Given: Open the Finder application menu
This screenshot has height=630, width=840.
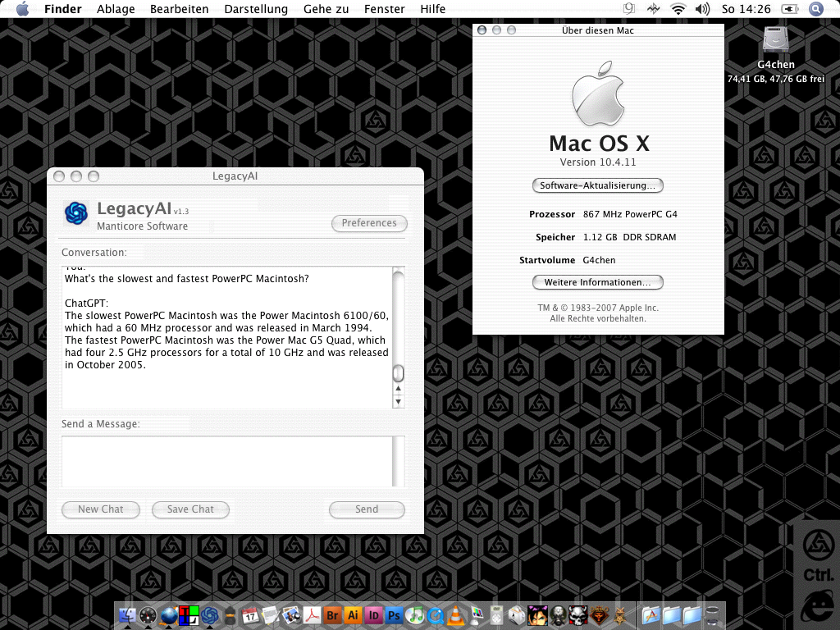Looking at the screenshot, I should 62,9.
